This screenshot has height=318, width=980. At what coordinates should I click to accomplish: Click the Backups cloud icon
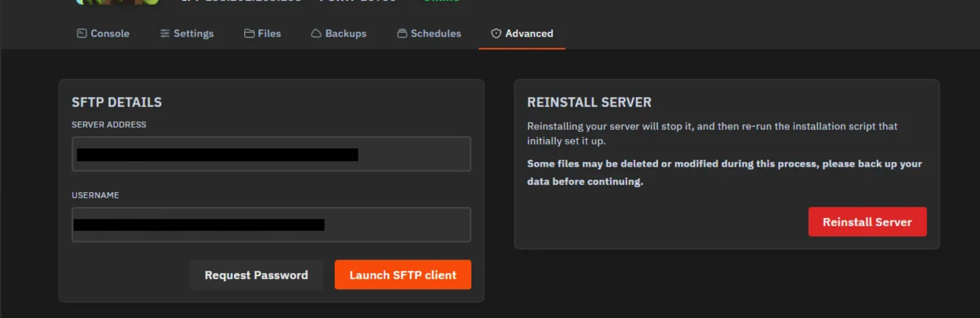click(316, 33)
